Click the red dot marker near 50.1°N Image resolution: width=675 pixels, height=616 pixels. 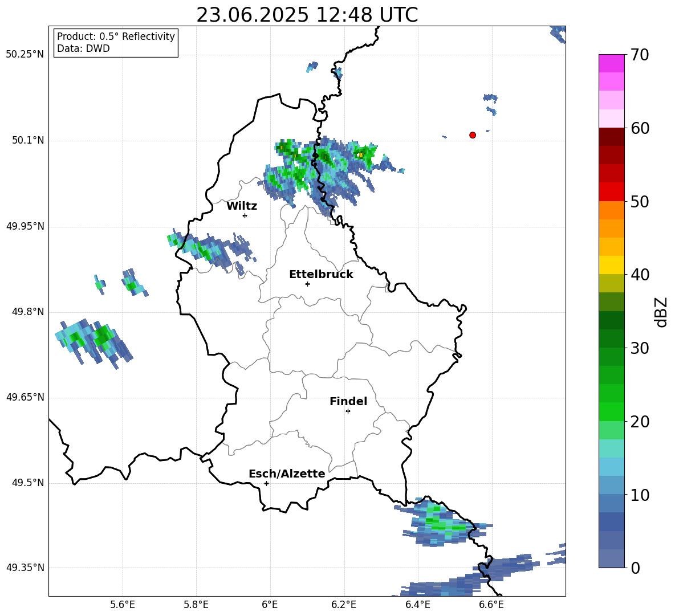[473, 135]
